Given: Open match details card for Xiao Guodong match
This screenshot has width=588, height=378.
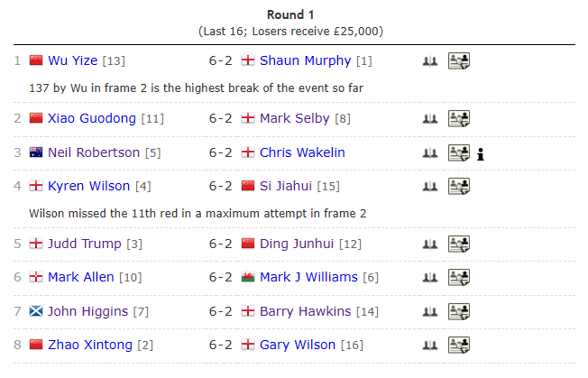Looking at the screenshot, I should (459, 118).
